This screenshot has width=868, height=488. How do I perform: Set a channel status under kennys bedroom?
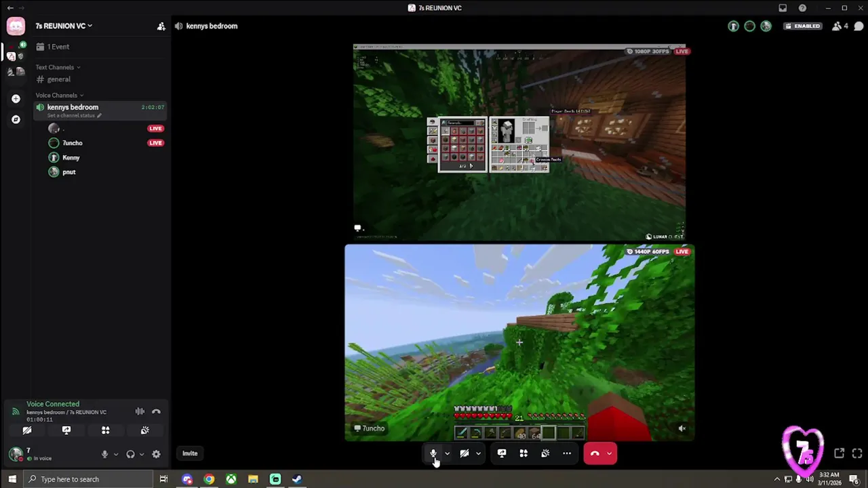point(74,116)
